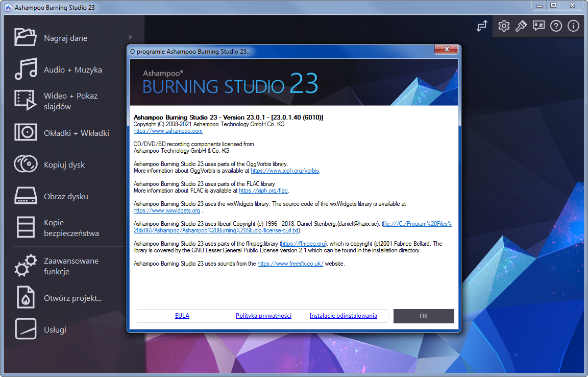Select the Zaawansowane funkcje label
Viewport: 588px width, 377px height.
tap(71, 266)
